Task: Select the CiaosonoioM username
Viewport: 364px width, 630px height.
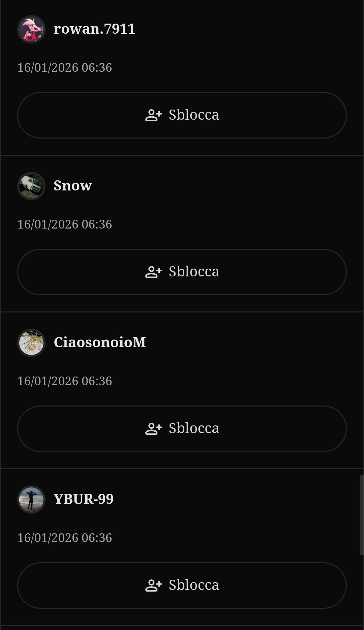Action: coord(100,342)
